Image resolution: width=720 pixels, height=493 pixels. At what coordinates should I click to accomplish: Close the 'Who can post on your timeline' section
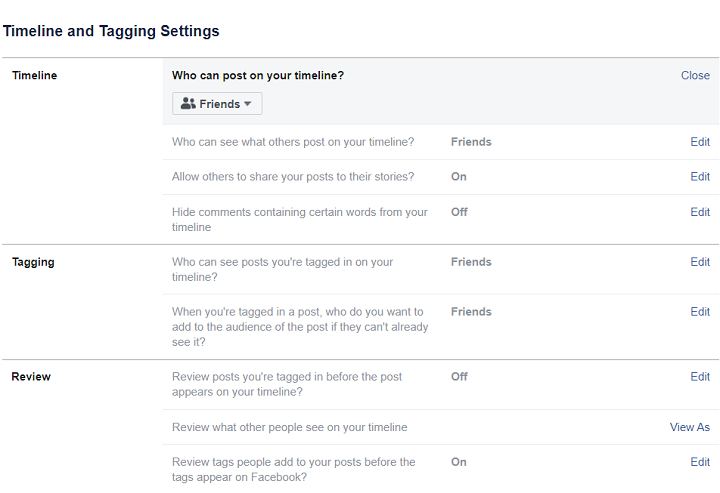(695, 76)
